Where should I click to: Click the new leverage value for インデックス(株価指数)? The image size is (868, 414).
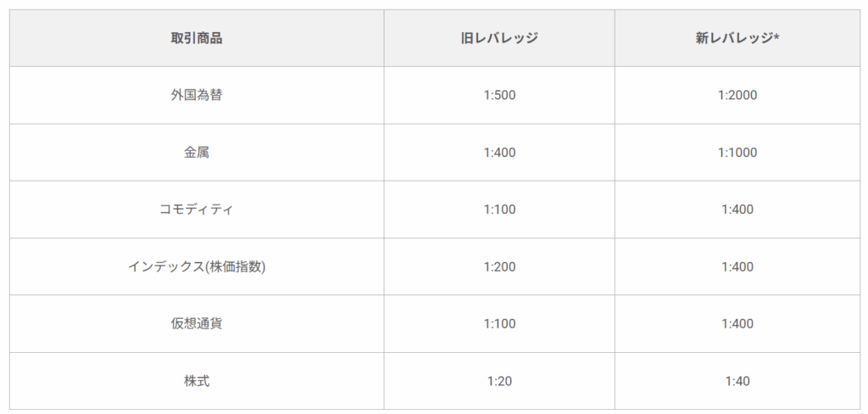[737, 266]
